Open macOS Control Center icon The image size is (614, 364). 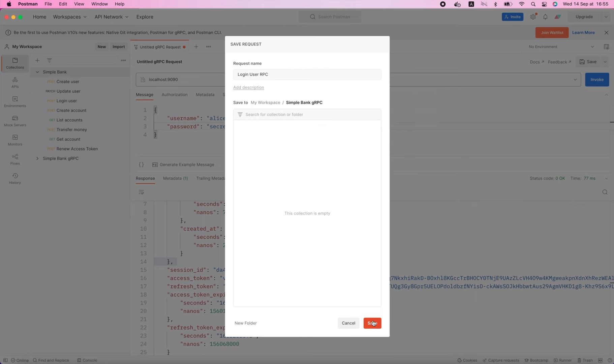pos(544,4)
